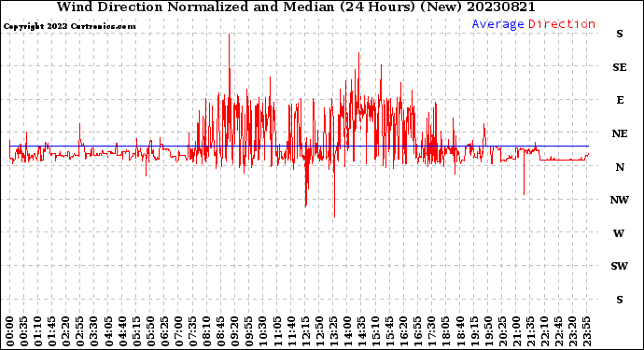Click the 11:40 time axis label
The image size is (644, 350).
click(291, 331)
